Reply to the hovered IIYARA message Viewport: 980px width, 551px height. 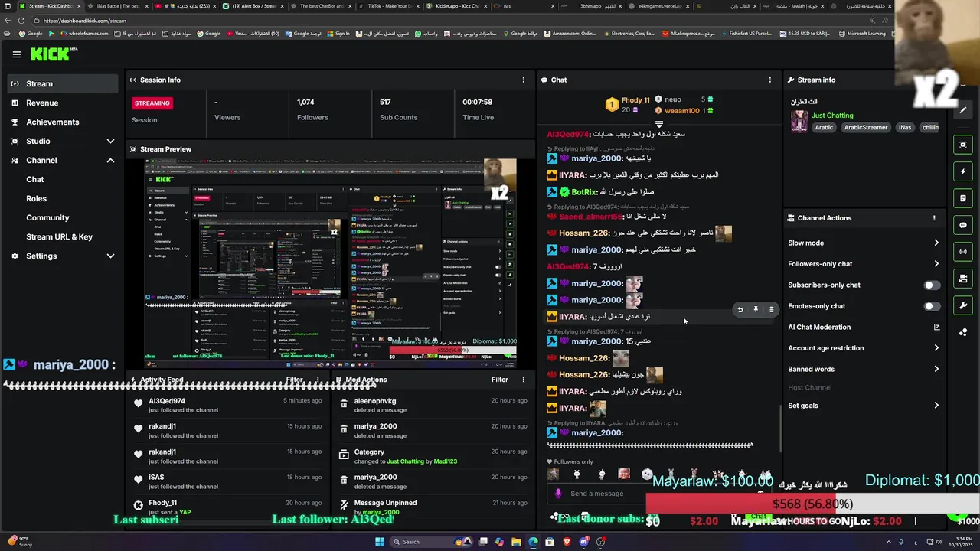pos(740,310)
